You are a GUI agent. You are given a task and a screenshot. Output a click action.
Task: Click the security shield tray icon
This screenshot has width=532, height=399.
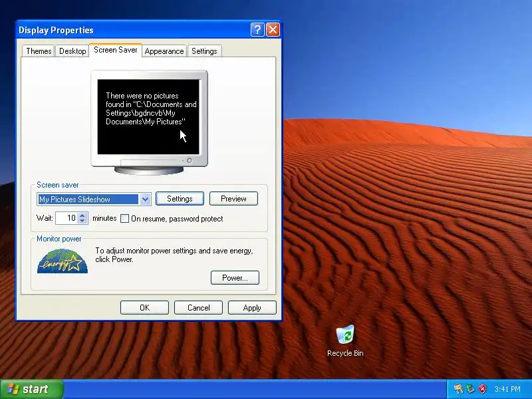(x=482, y=389)
